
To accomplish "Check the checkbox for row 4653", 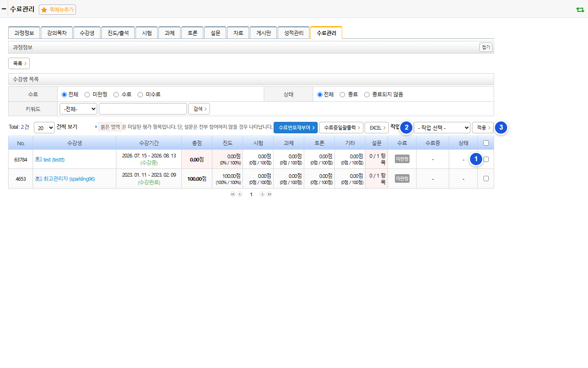I will click(x=486, y=178).
